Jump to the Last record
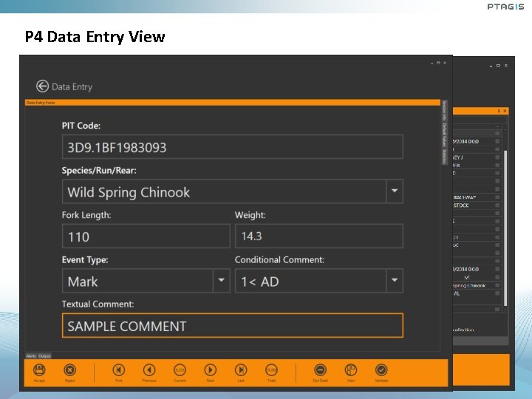532x399 pixels. pos(241,370)
